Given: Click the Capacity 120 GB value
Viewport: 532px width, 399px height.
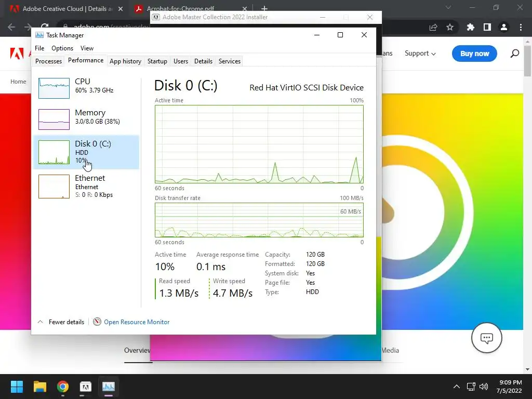Looking at the screenshot, I should click(x=315, y=255).
